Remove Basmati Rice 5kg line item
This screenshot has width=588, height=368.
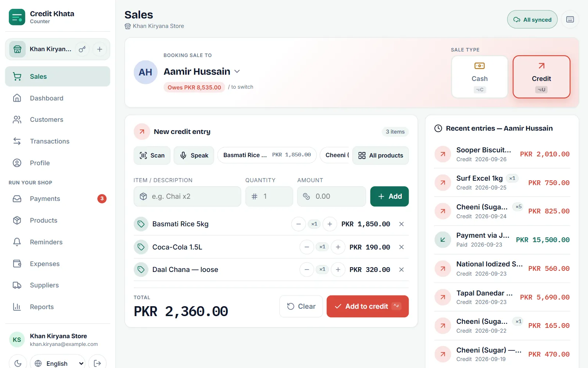(402, 224)
